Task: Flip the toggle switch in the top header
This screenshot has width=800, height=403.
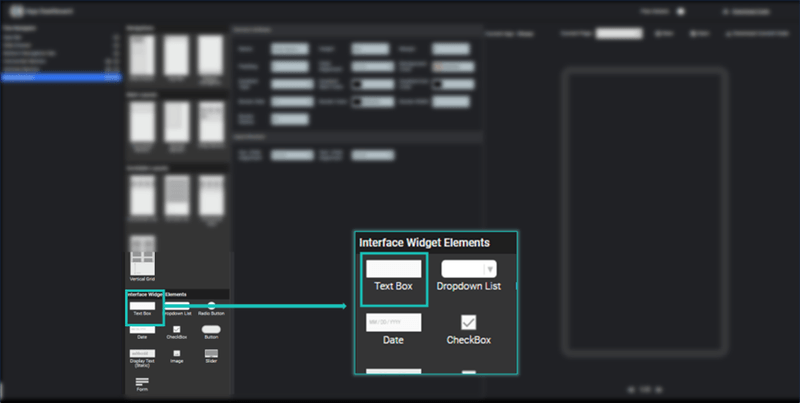Action: [x=680, y=12]
